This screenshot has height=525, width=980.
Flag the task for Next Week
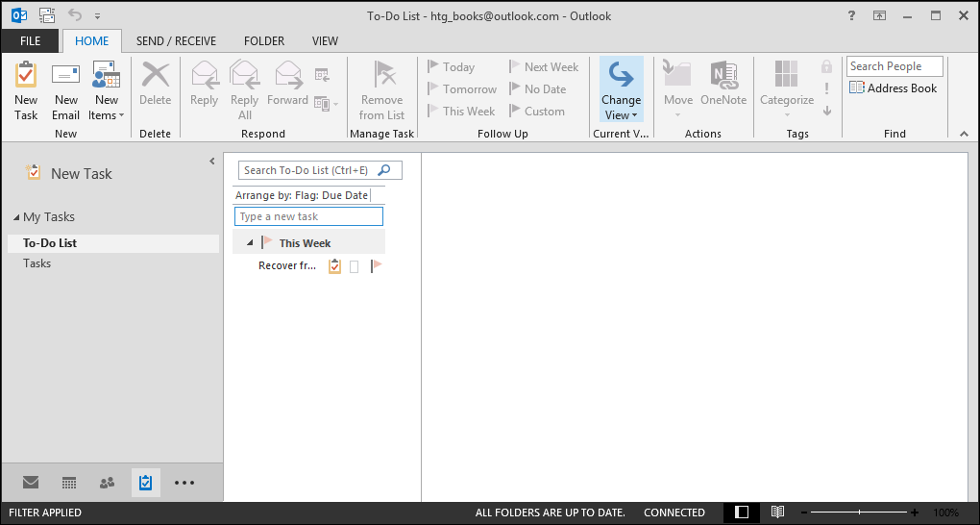544,67
